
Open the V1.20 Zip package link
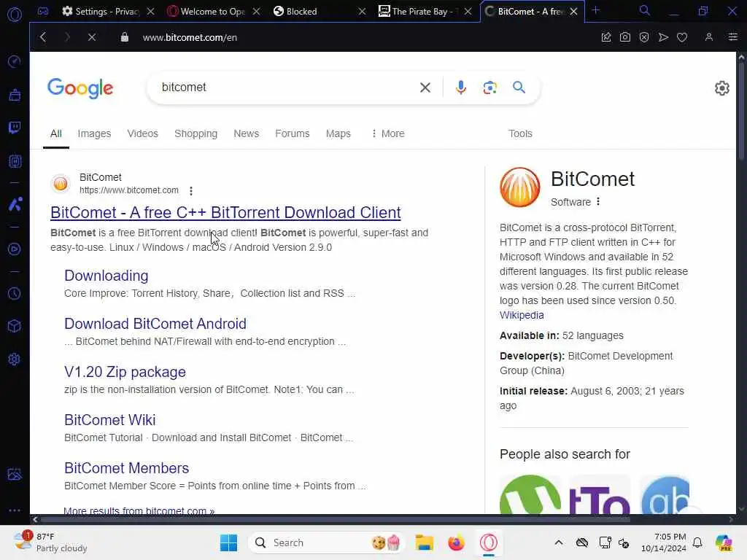(125, 372)
